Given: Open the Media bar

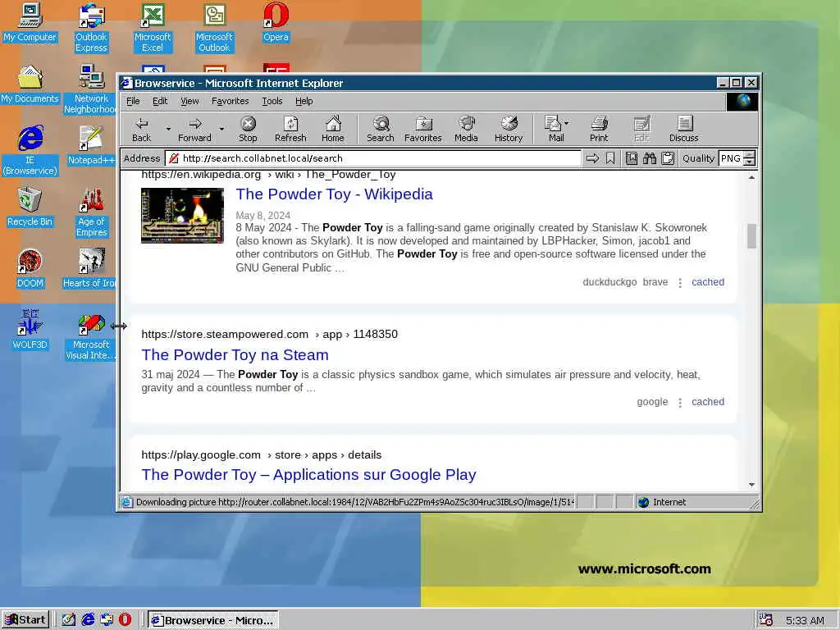Looking at the screenshot, I should [x=466, y=129].
